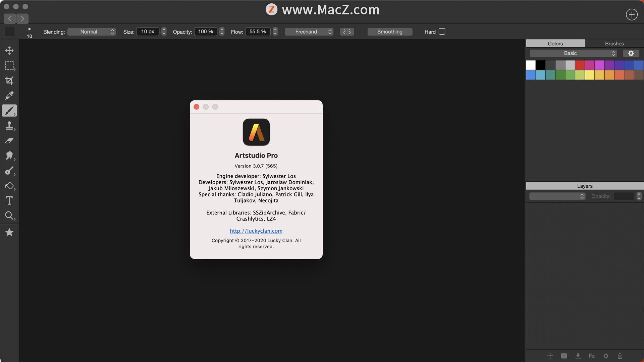This screenshot has height=362, width=644.
Task: Click the foreground color box in options bar
Action: (10, 32)
